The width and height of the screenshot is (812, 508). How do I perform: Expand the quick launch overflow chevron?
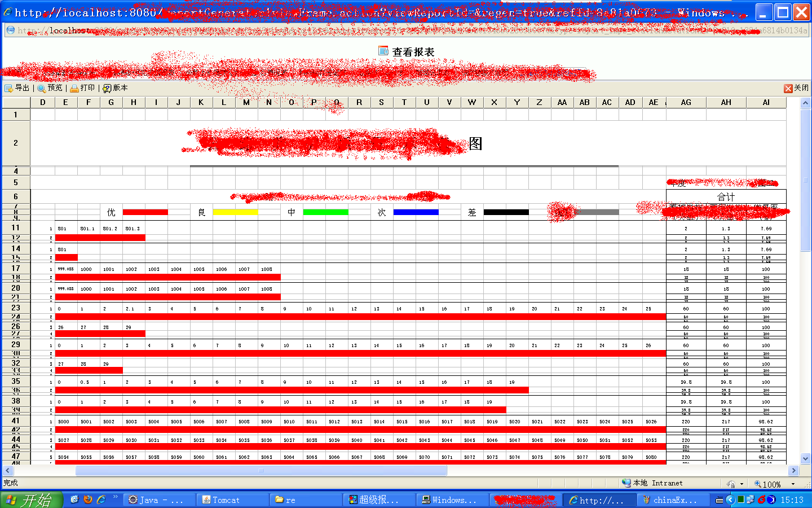click(x=115, y=497)
